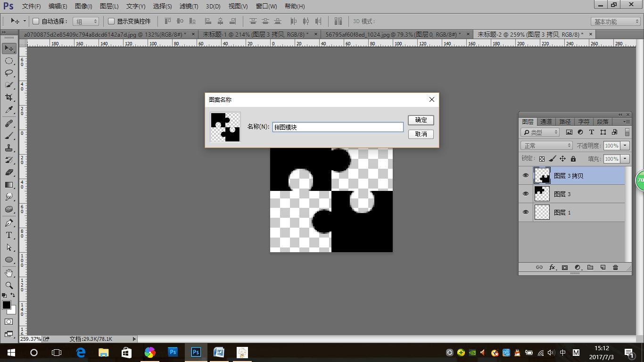This screenshot has width=644, height=362.
Task: Open the layer style fx menu
Action: (x=552, y=267)
